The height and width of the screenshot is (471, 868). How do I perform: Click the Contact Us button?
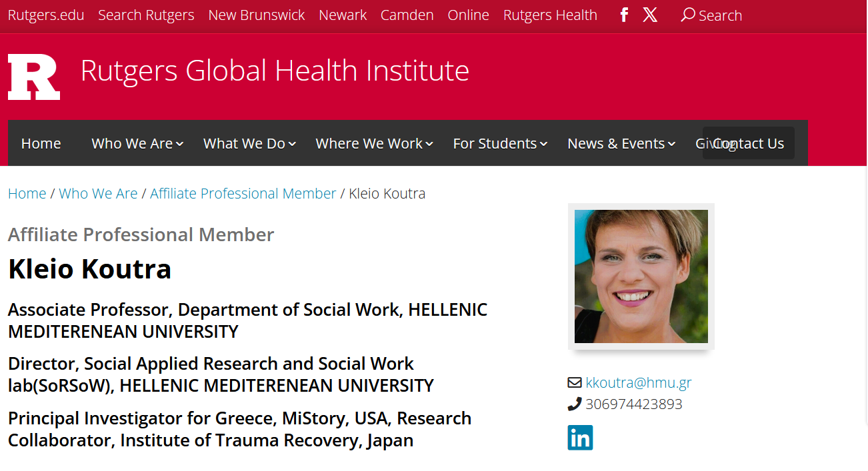749,143
